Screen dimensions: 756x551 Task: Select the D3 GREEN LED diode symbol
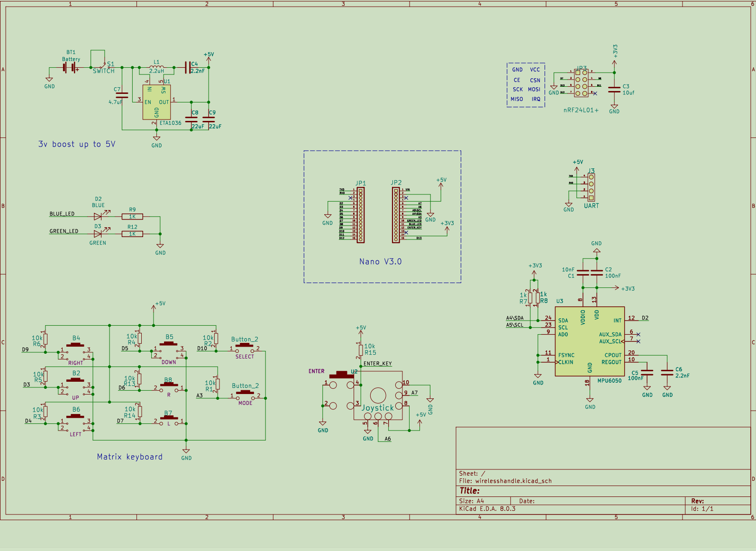(x=99, y=233)
